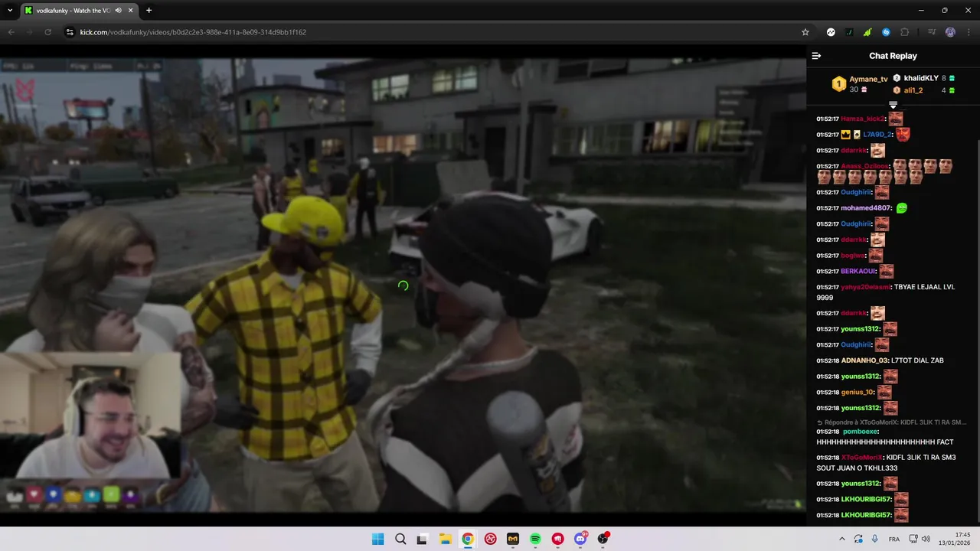Open the Shazam browser extension
This screenshot has height=551, width=980.
click(886, 32)
